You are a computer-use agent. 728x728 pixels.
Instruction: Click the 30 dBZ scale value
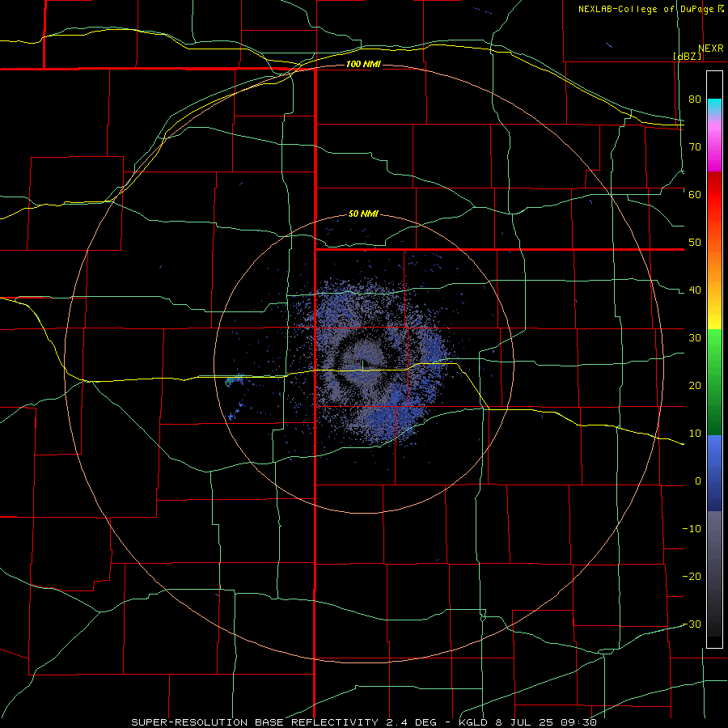click(695, 338)
